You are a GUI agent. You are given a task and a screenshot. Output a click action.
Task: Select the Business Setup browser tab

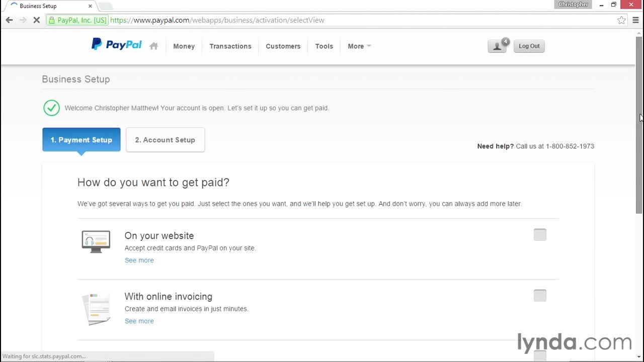pos(49,6)
